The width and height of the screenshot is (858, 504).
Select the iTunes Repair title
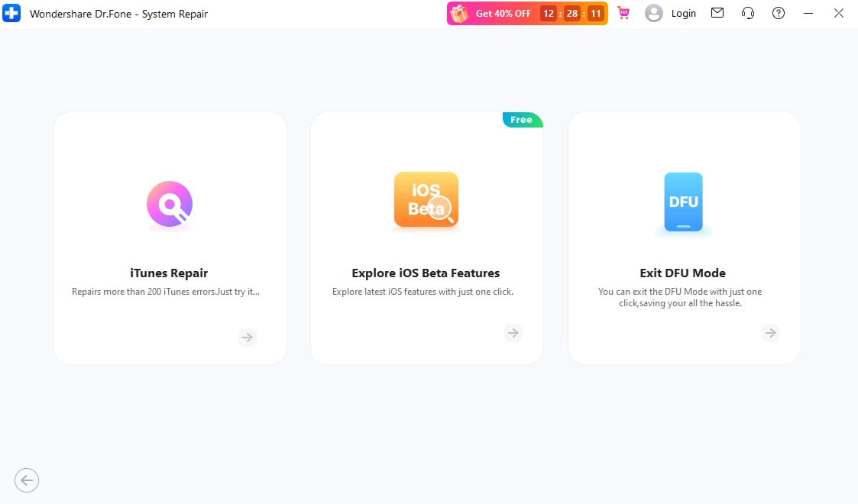click(169, 273)
